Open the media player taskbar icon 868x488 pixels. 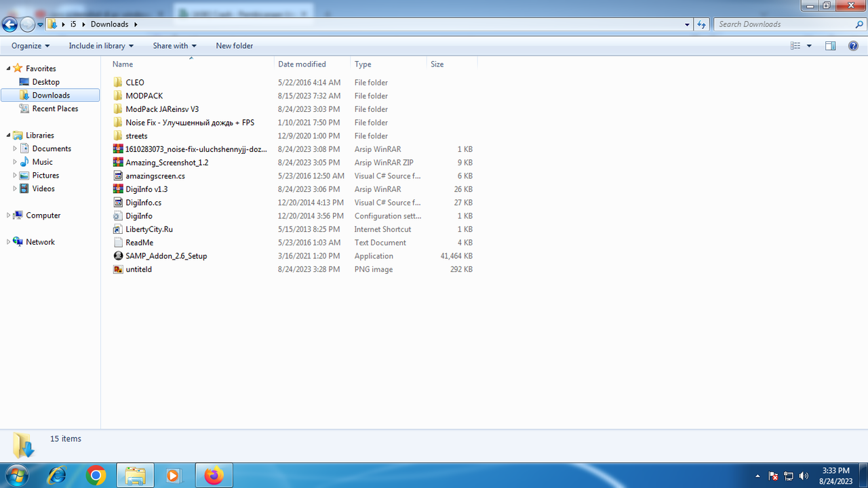[173, 476]
